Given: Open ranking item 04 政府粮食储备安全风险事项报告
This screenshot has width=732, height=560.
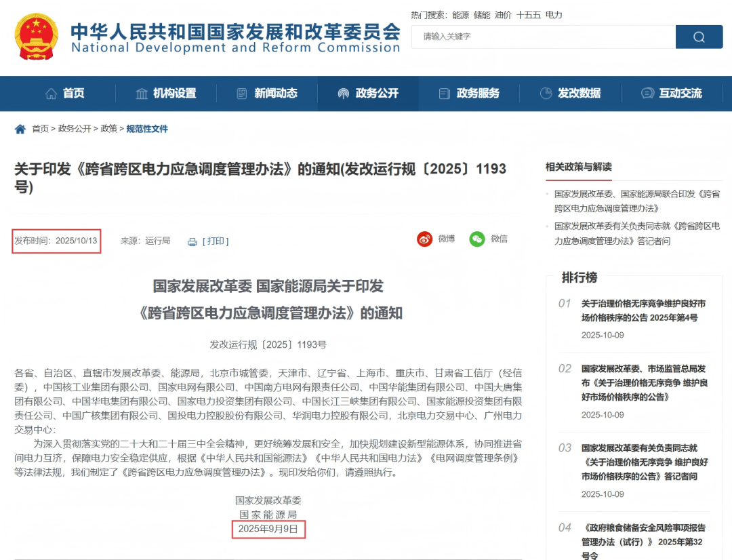Looking at the screenshot, I should (643, 542).
